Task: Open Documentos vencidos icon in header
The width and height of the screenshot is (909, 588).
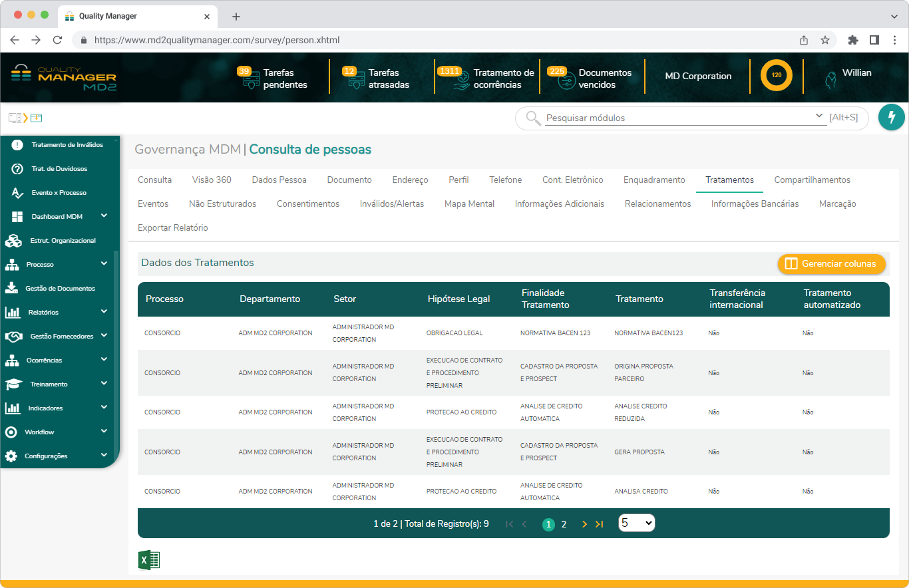Action: tap(566, 80)
